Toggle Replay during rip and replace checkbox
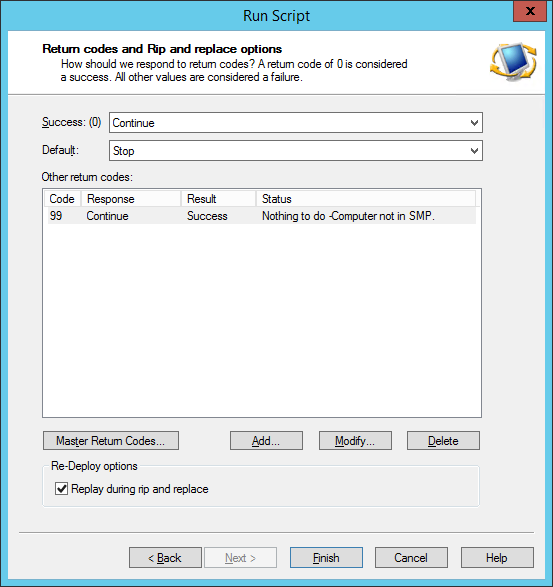This screenshot has width=553, height=587. pos(61,489)
